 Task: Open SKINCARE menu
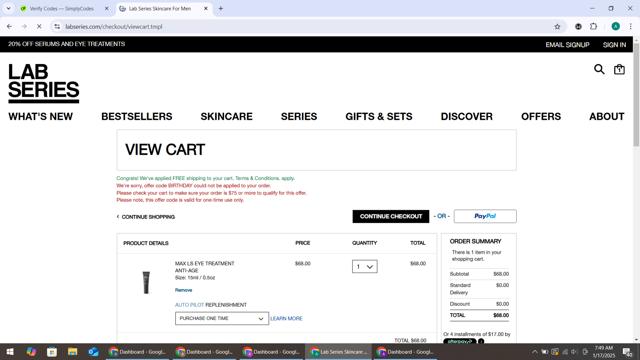227,117
